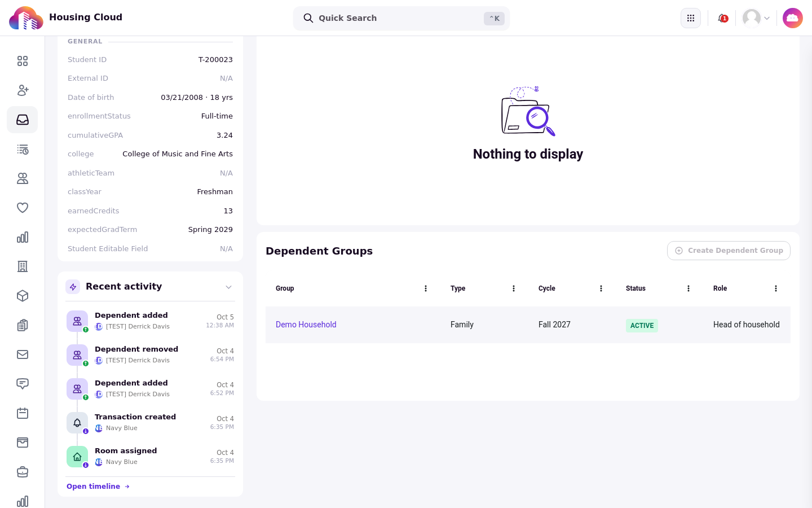Select the Dependent removed activity entry
Viewport: 812px width, 508px height.
[150, 355]
